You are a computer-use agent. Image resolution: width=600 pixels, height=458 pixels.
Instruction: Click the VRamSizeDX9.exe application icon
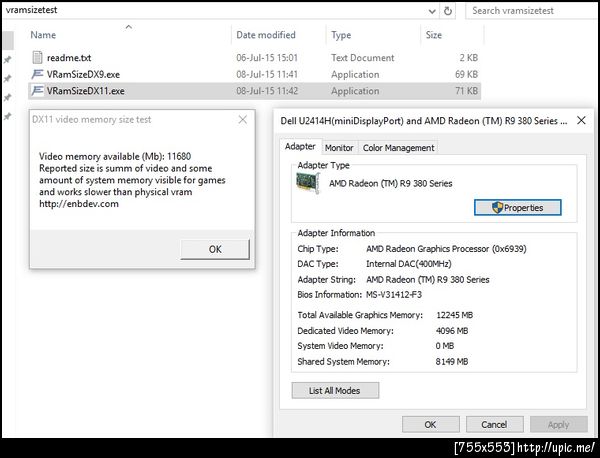click(38, 74)
